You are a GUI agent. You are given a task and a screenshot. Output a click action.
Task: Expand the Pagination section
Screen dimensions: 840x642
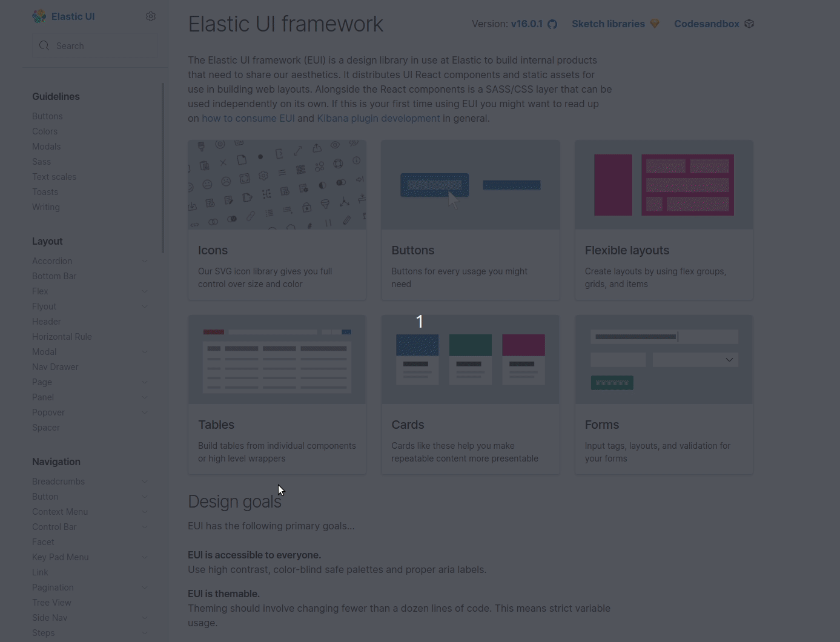[x=145, y=587]
